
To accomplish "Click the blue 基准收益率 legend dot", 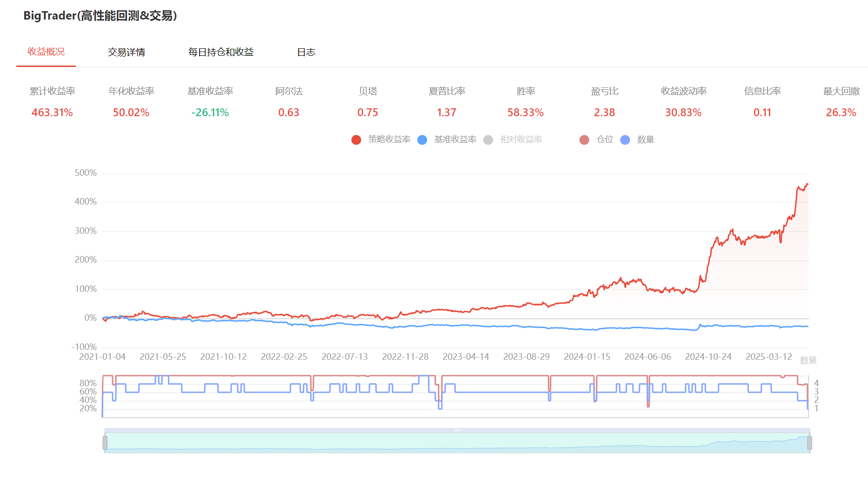I will [x=422, y=140].
